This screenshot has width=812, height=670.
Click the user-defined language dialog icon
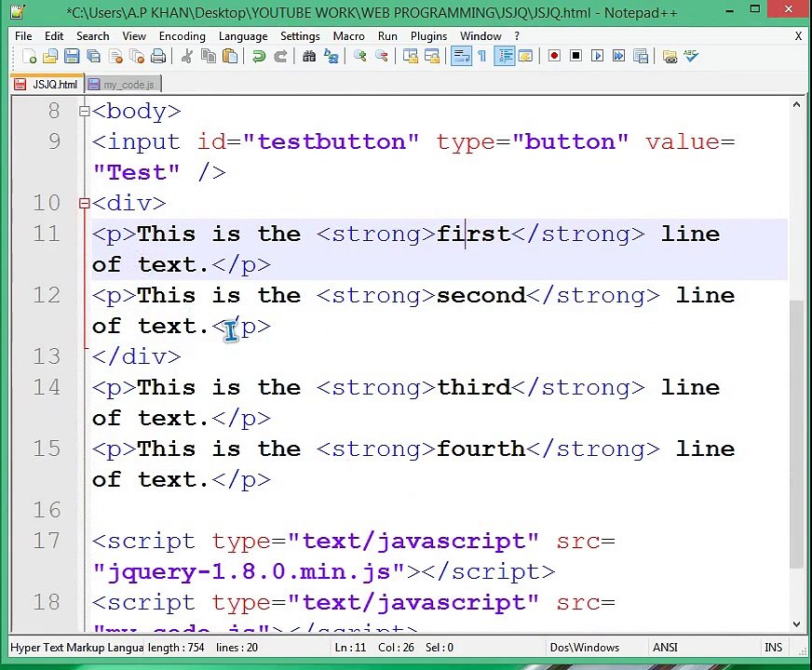pos(525,56)
